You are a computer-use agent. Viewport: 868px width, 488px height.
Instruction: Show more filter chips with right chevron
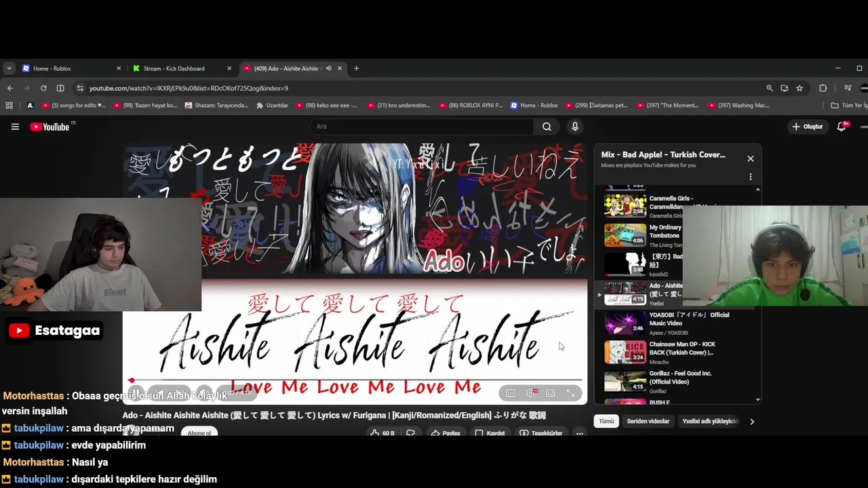click(751, 422)
